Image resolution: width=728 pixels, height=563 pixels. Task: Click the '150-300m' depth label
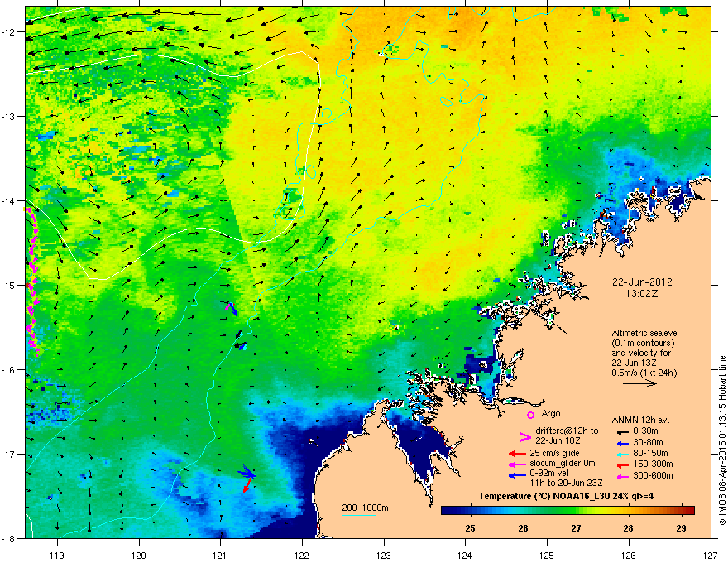click(x=653, y=464)
